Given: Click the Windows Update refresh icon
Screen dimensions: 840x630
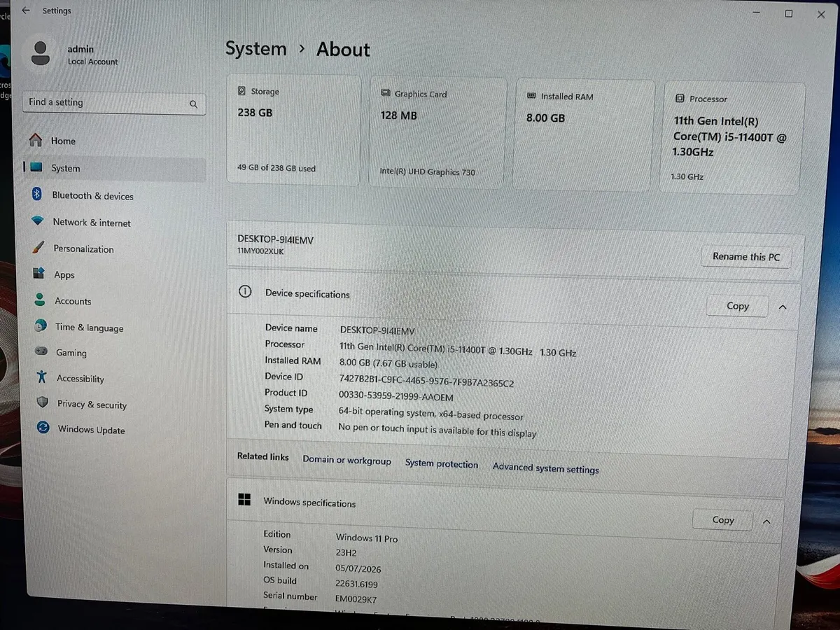Looking at the screenshot, I should tap(43, 428).
